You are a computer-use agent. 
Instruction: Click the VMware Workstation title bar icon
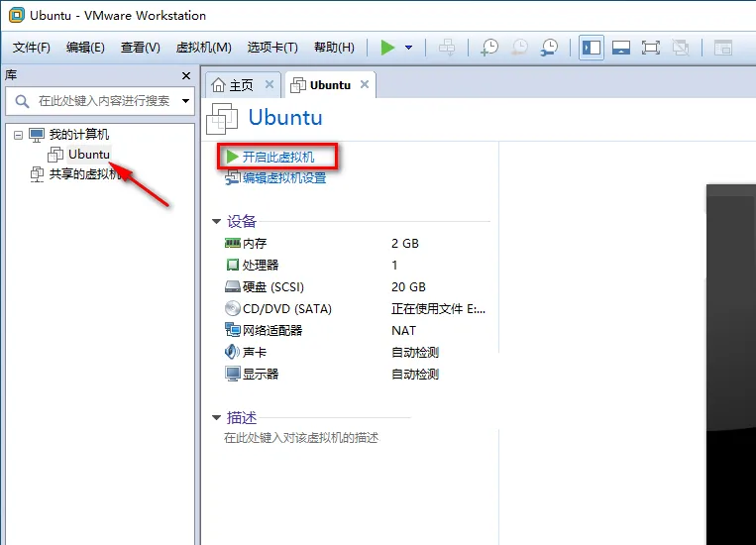(x=17, y=15)
